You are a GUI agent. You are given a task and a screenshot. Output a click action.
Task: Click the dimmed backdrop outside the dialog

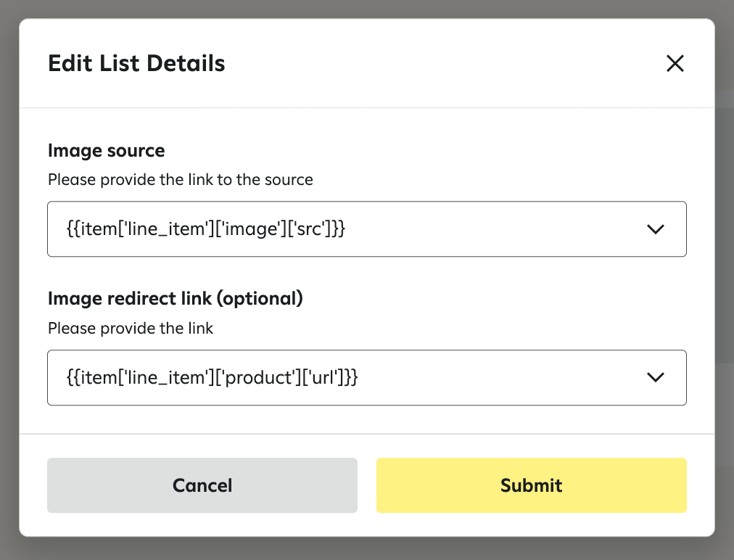(725, 290)
